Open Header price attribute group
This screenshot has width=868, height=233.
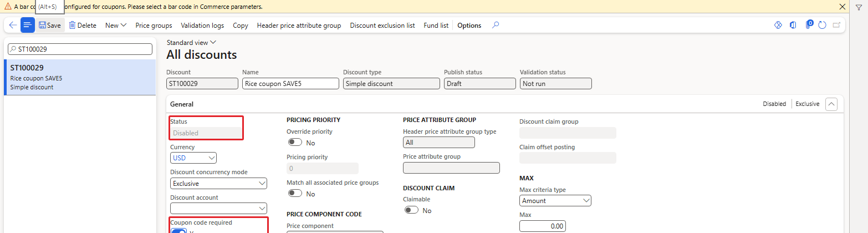click(299, 26)
